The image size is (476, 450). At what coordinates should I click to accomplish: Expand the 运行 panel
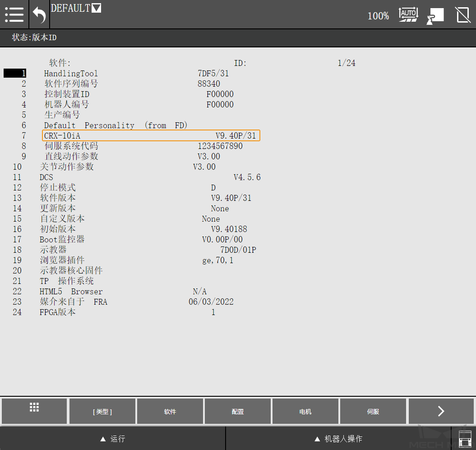pos(113,439)
